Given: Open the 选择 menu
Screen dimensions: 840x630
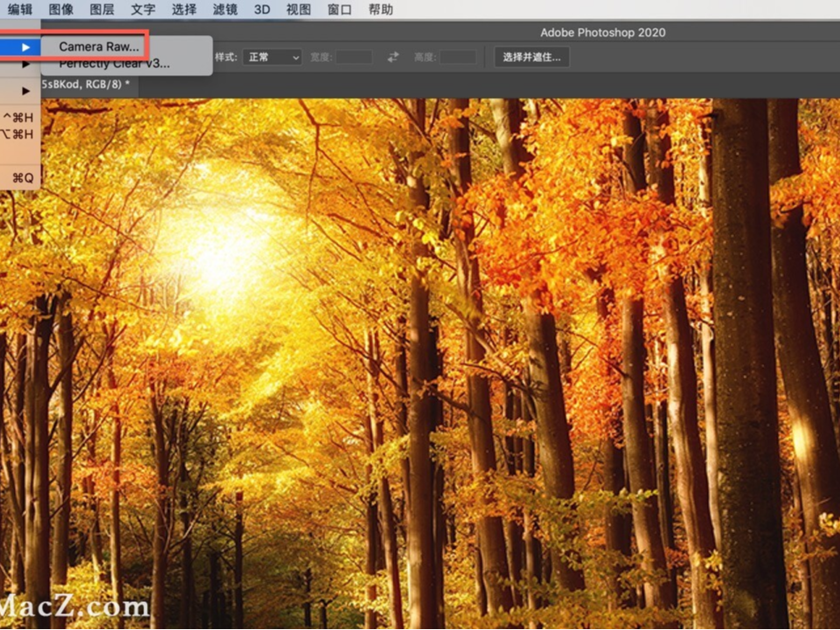Looking at the screenshot, I should point(184,10).
